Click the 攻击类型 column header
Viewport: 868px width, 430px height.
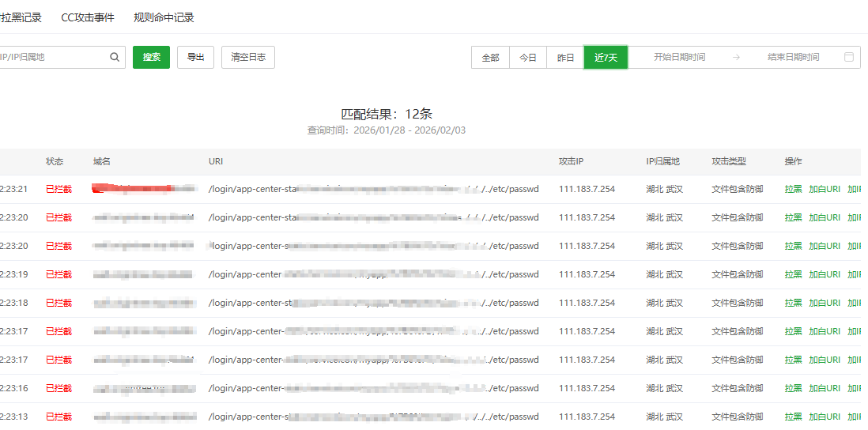point(729,161)
